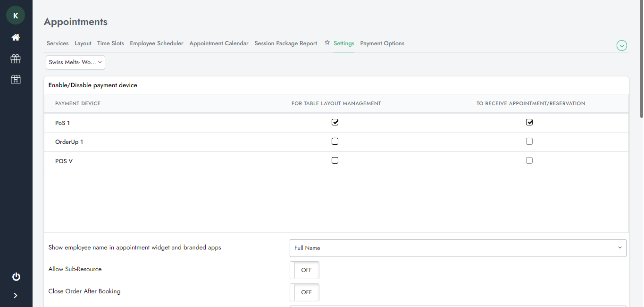Open the Full Name employee display dropdown

458,248
